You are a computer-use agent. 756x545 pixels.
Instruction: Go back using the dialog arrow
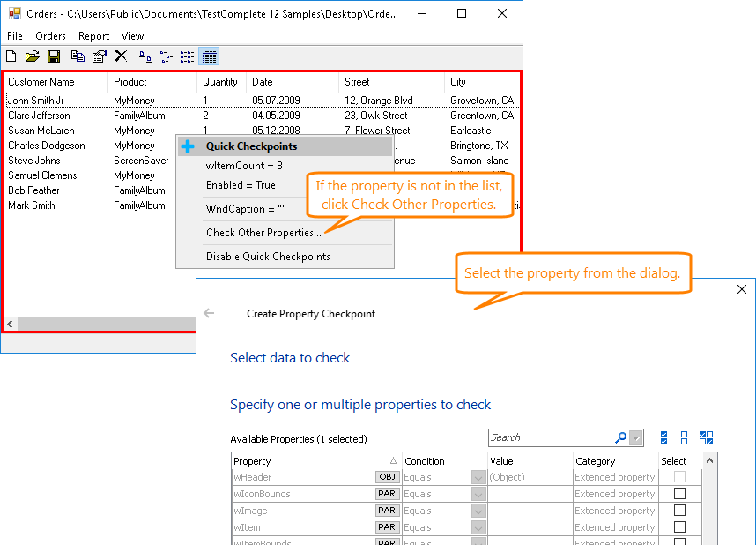[x=208, y=311]
